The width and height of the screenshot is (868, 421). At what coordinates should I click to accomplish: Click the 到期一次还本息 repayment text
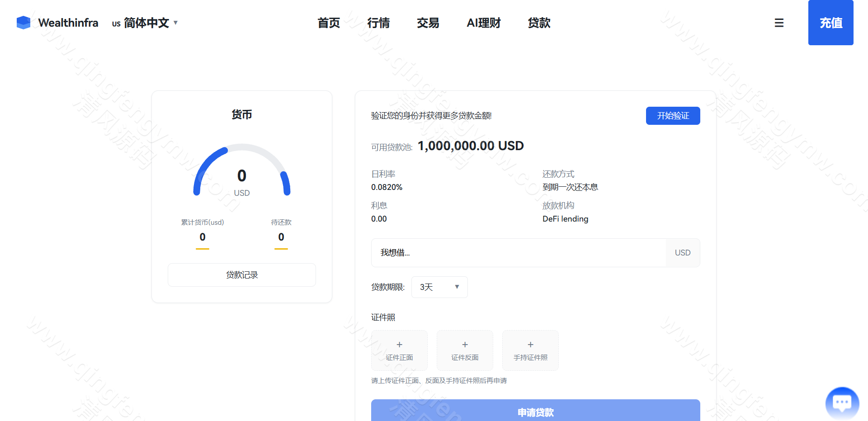(x=570, y=187)
